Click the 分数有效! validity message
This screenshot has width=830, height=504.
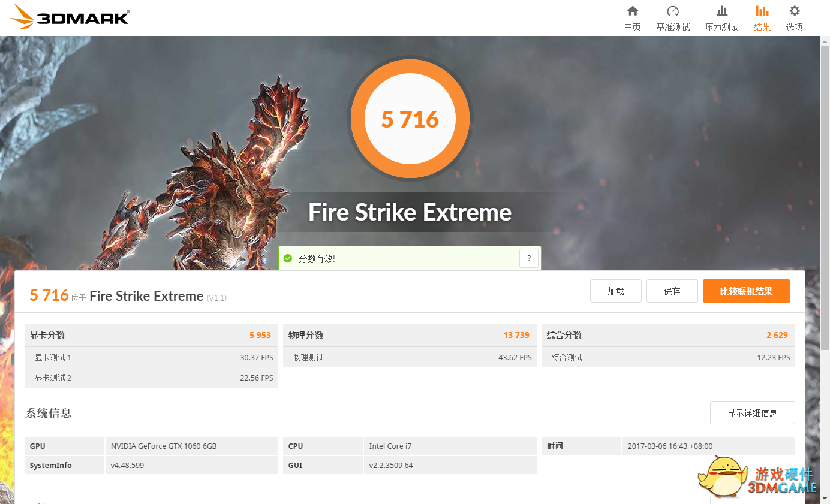pos(317,259)
